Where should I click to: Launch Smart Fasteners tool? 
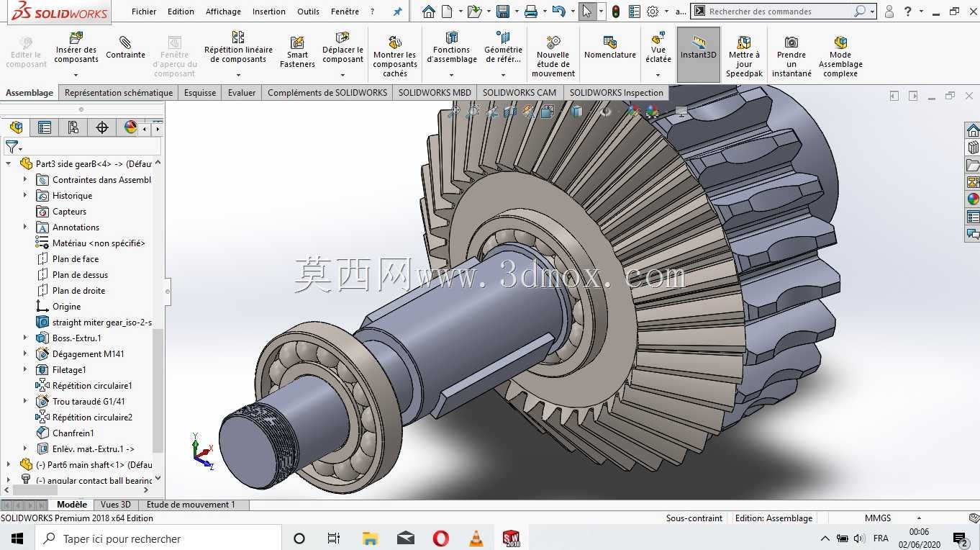[x=297, y=53]
